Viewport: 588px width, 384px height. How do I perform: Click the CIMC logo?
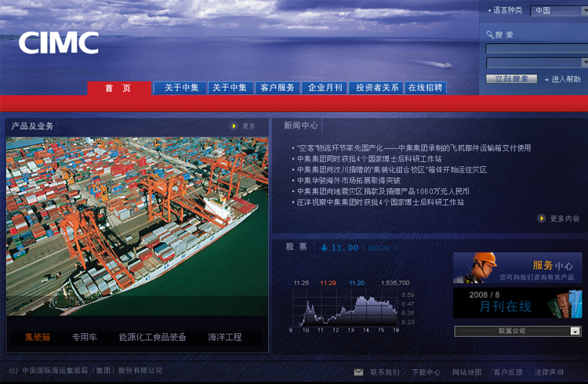coord(59,43)
